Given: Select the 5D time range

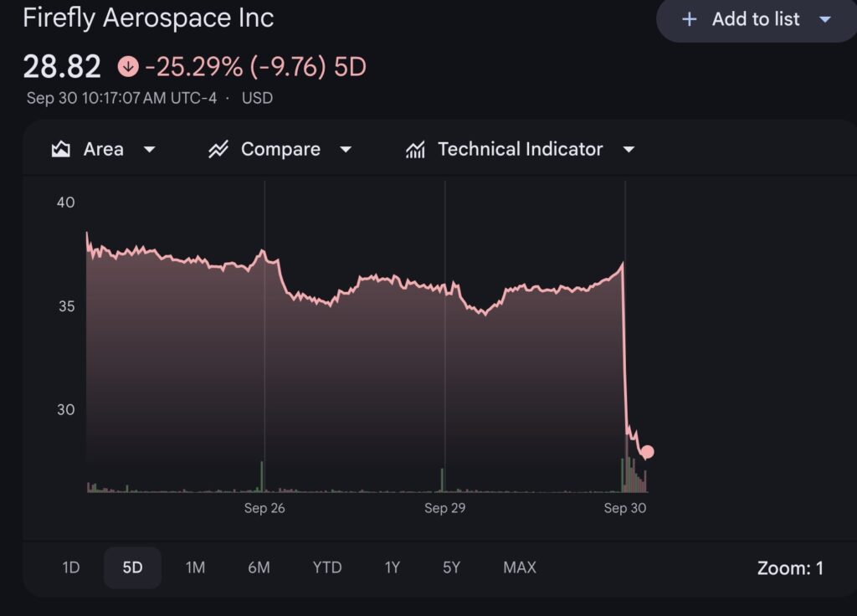Looking at the screenshot, I should pyautogui.click(x=132, y=567).
